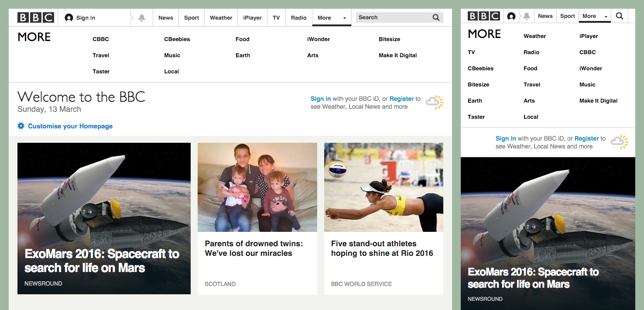
Task: Click the weather cloud-sun icon in the wide view
Action: point(435,103)
